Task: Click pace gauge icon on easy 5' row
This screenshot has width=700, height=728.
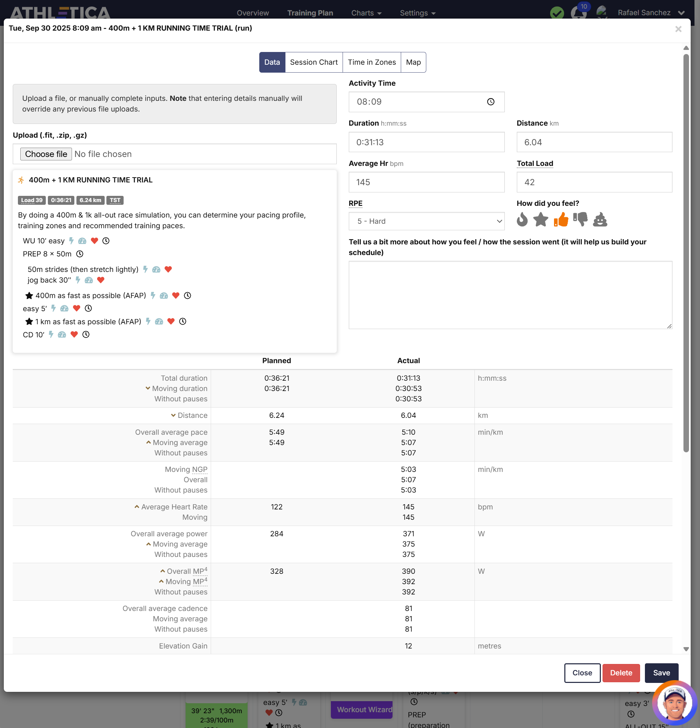Action: click(x=64, y=308)
